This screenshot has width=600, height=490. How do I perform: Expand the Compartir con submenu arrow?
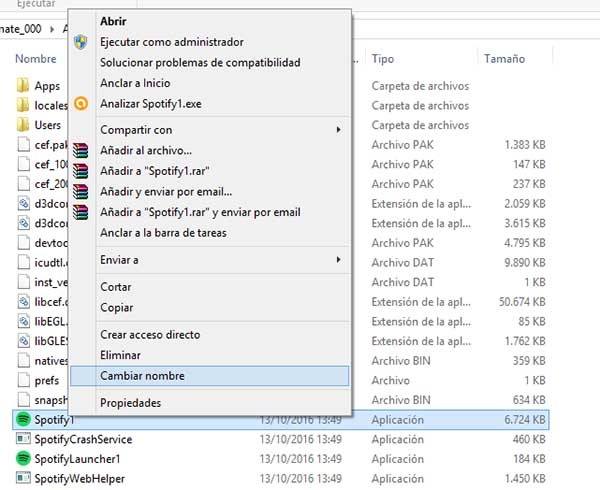click(x=338, y=130)
